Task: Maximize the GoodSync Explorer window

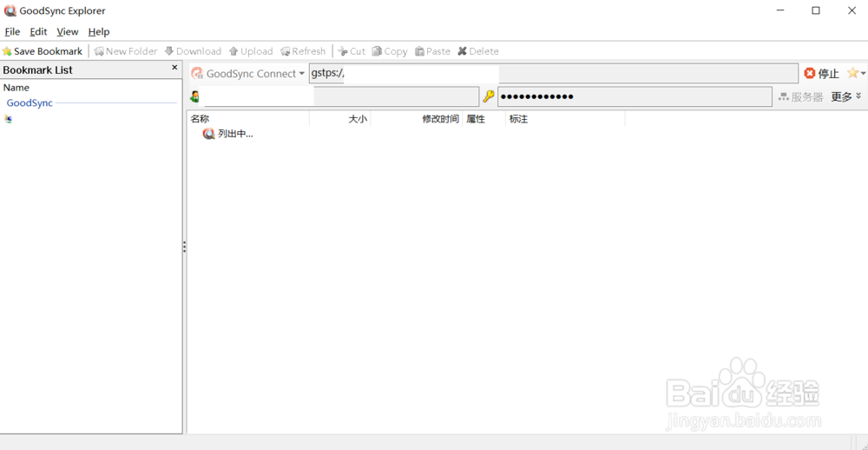Action: point(815,10)
